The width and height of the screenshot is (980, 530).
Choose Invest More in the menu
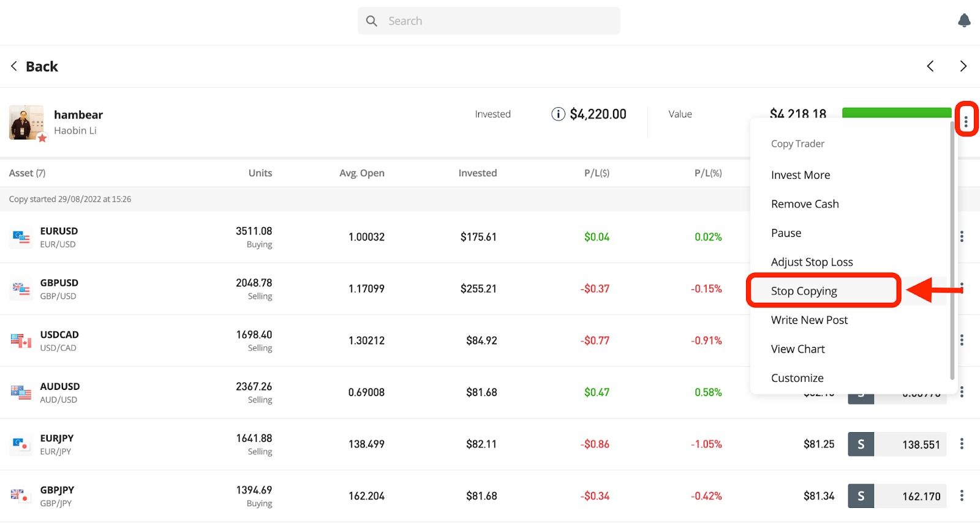pos(800,175)
